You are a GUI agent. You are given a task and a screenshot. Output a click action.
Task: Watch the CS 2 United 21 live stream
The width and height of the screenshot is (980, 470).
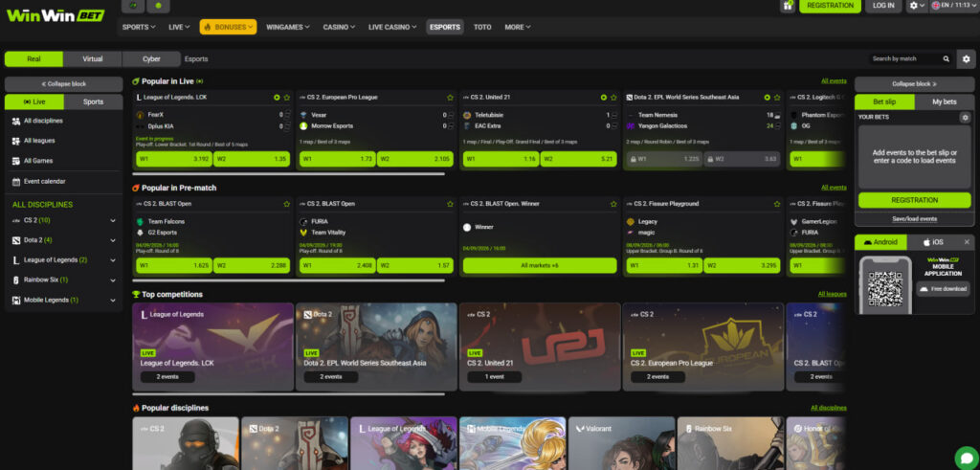click(604, 98)
